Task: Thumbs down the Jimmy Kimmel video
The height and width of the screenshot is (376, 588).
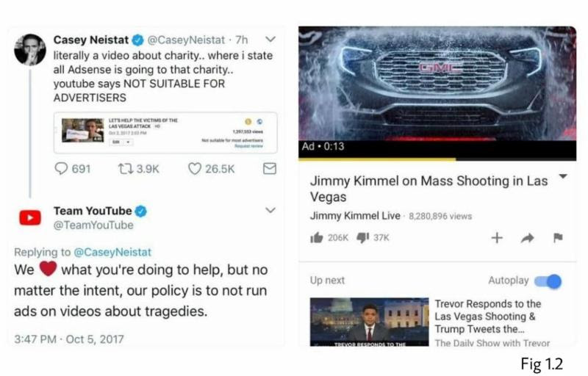Action: tap(362, 237)
